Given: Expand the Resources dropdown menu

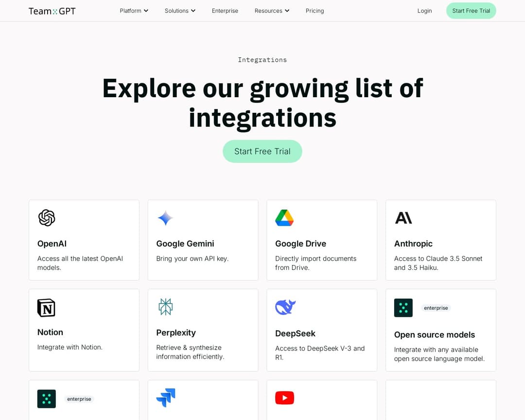Looking at the screenshot, I should pos(272,11).
